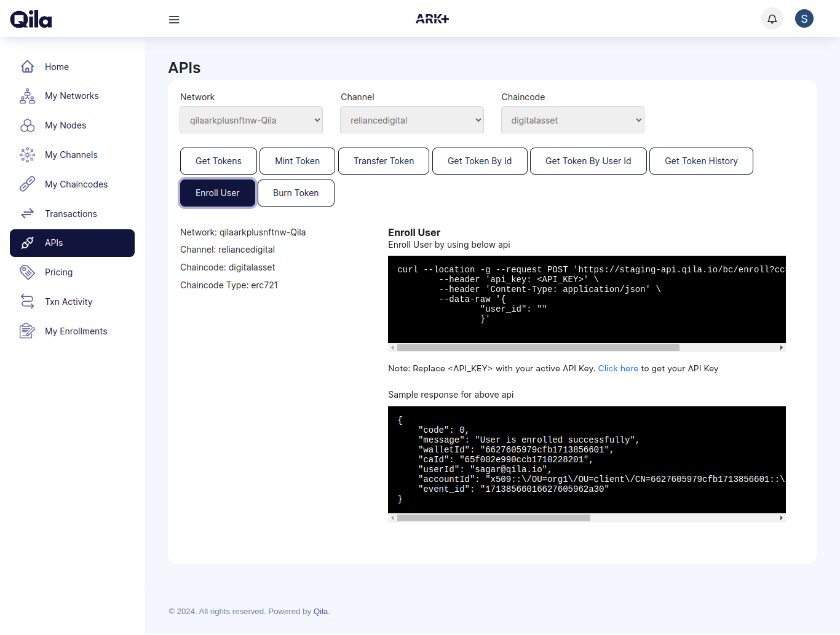Click the 'APIs' page heading

[184, 68]
